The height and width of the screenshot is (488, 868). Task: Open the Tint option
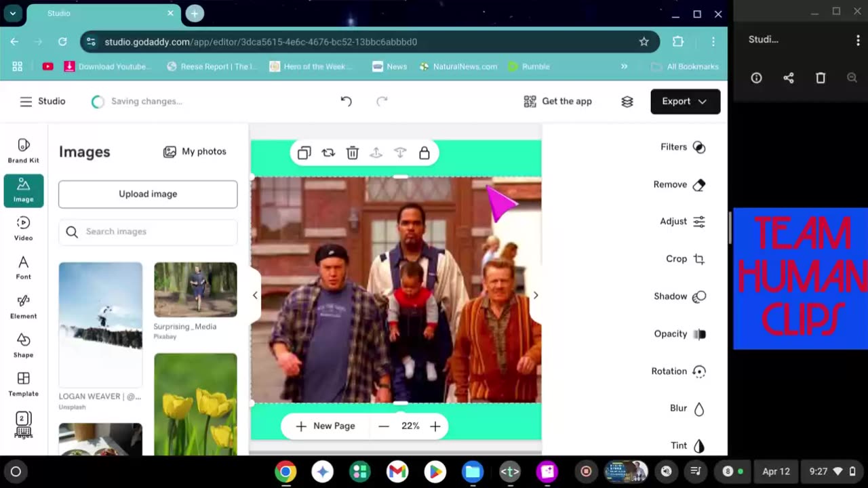tap(688, 445)
